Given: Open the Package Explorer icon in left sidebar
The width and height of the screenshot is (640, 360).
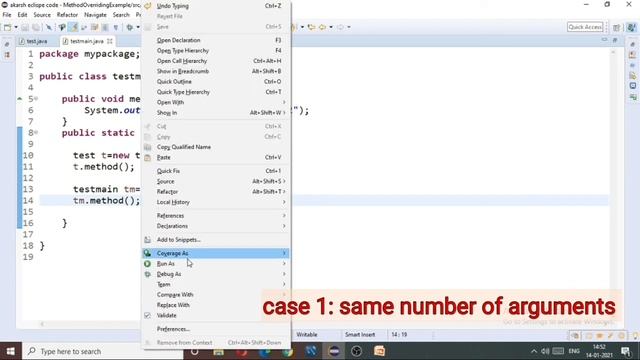Looking at the screenshot, I should pos(7,55).
